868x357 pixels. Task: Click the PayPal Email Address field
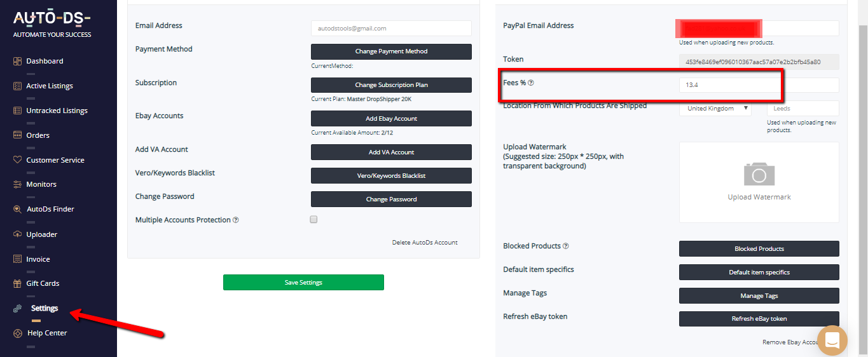pyautogui.click(x=759, y=28)
